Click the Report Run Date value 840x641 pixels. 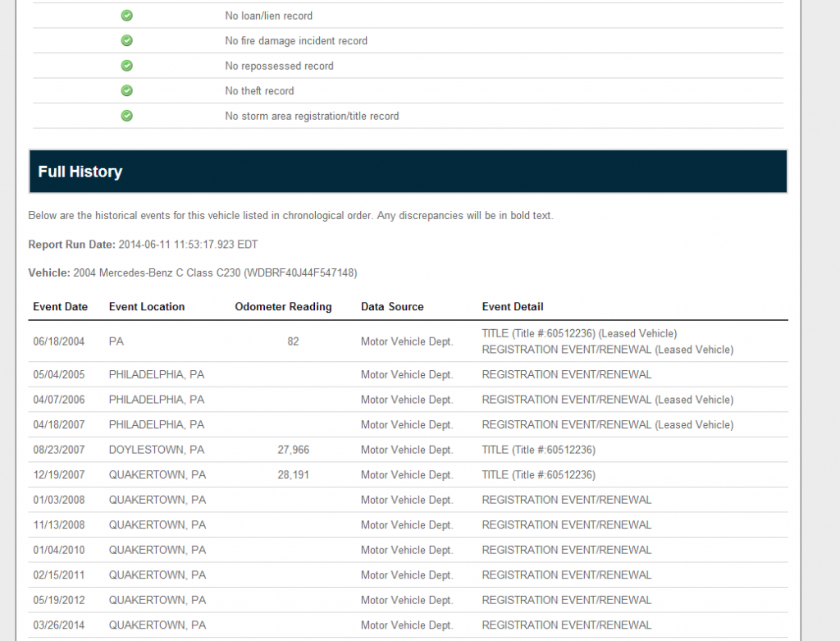[188, 245]
